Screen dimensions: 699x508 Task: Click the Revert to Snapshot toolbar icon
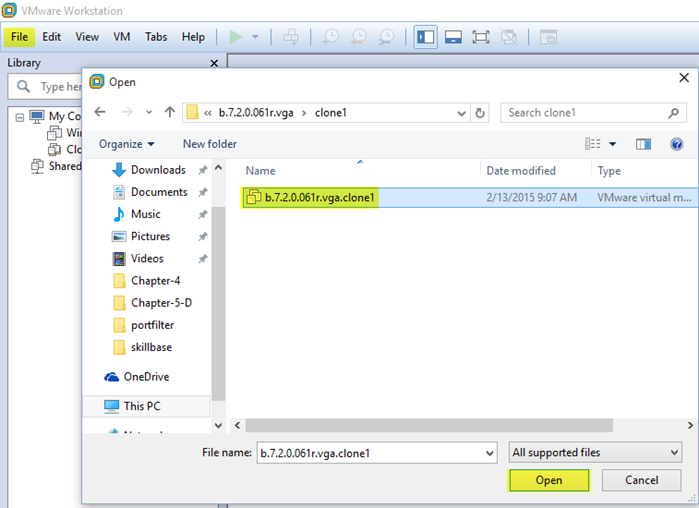pyautogui.click(x=359, y=37)
